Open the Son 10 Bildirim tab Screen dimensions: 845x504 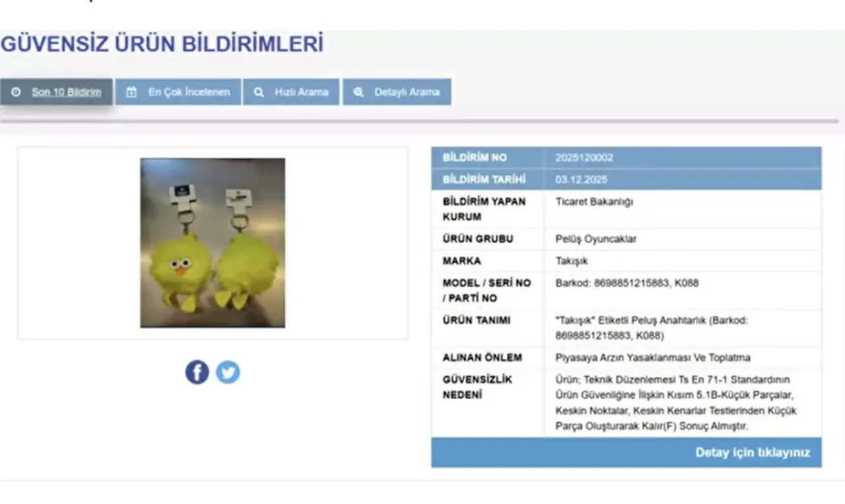click(x=66, y=92)
